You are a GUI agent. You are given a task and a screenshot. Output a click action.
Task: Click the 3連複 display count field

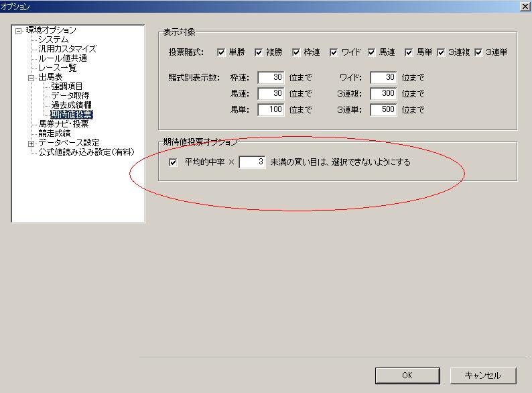(383, 93)
